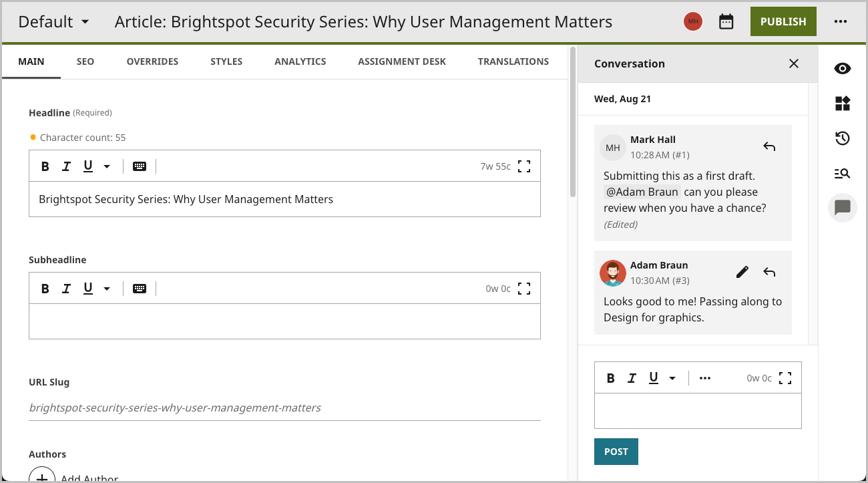Expand conversation reply formatting dropdown arrow
Screen dimensions: 868x483
click(672, 378)
